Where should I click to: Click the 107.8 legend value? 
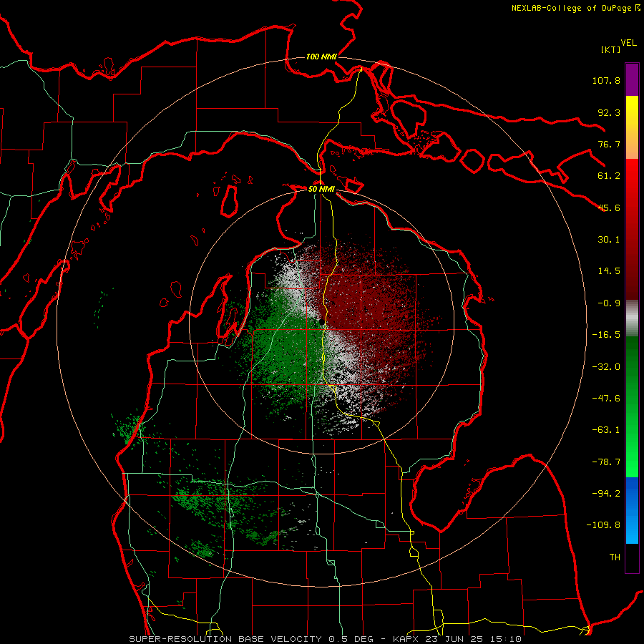point(606,80)
